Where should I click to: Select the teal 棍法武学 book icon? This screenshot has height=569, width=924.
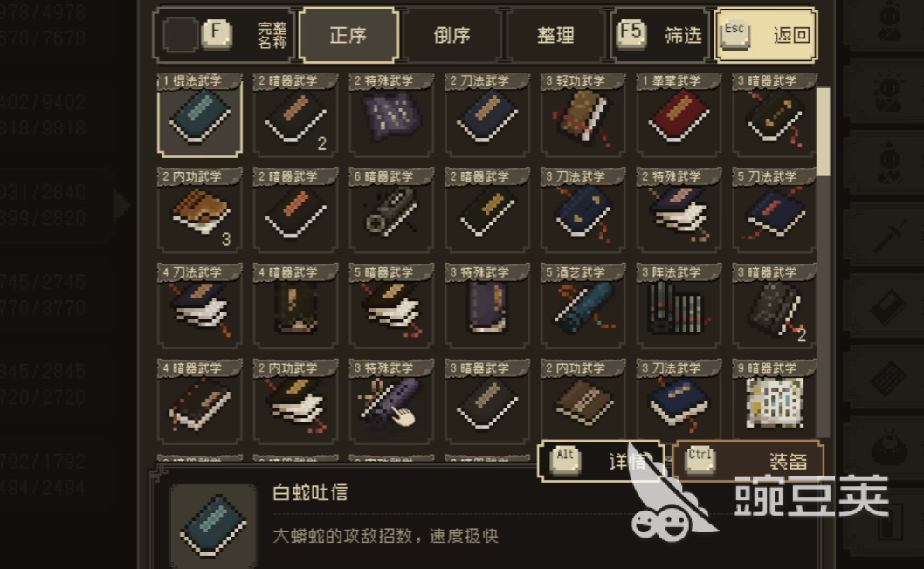200,115
